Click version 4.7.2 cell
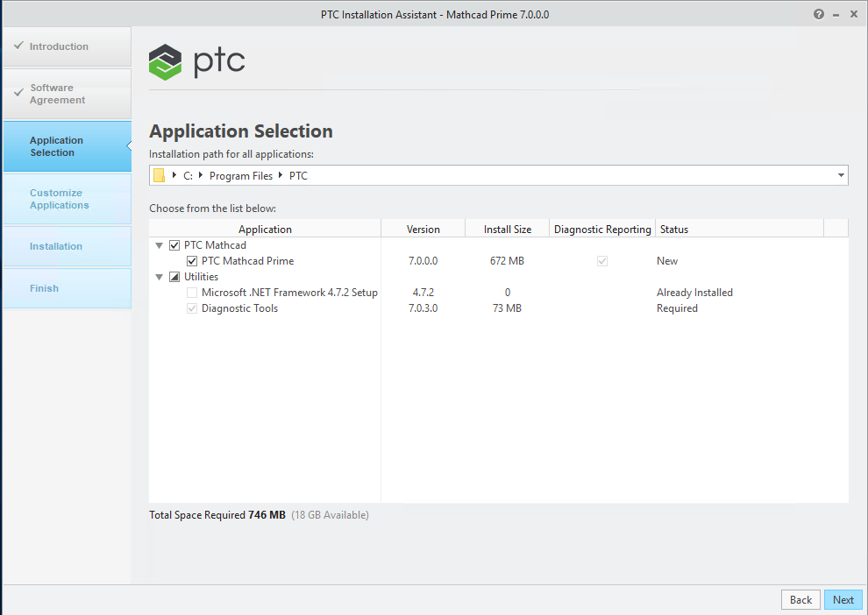 (x=423, y=293)
